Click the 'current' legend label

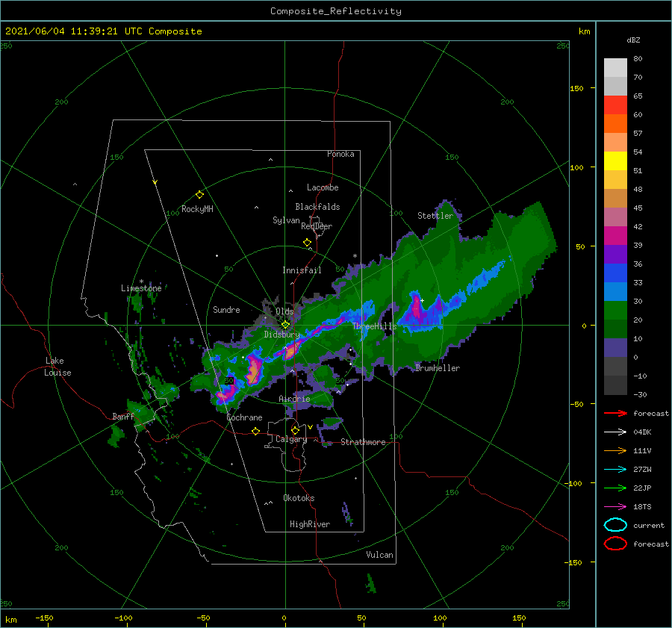649,526
